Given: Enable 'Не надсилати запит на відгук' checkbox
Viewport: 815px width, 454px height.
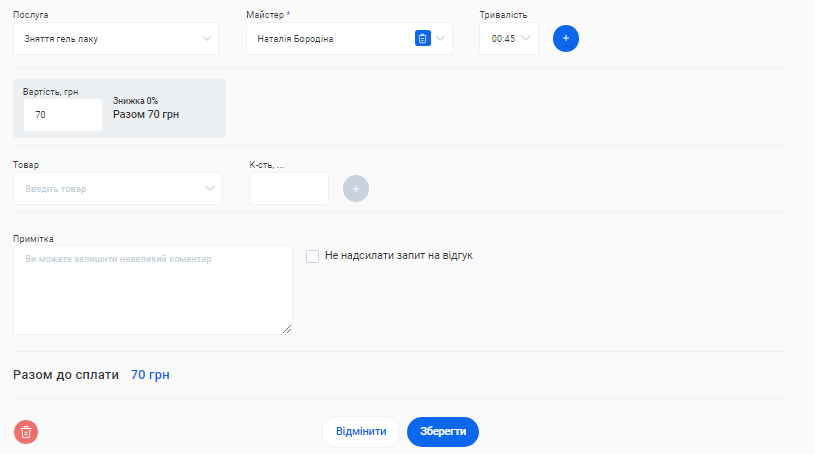Looking at the screenshot, I should point(313,256).
